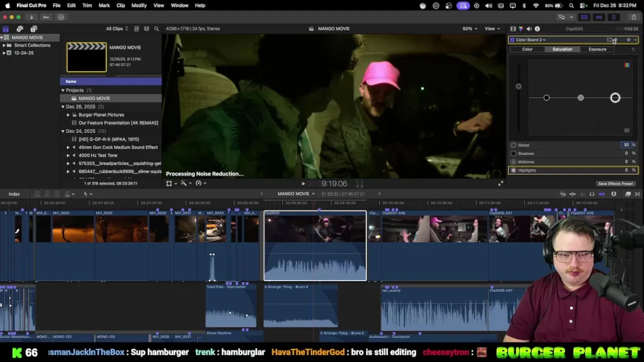Viewport: 644px width, 362px height.
Task: Open the Effects browser icon
Action: [x=628, y=194]
